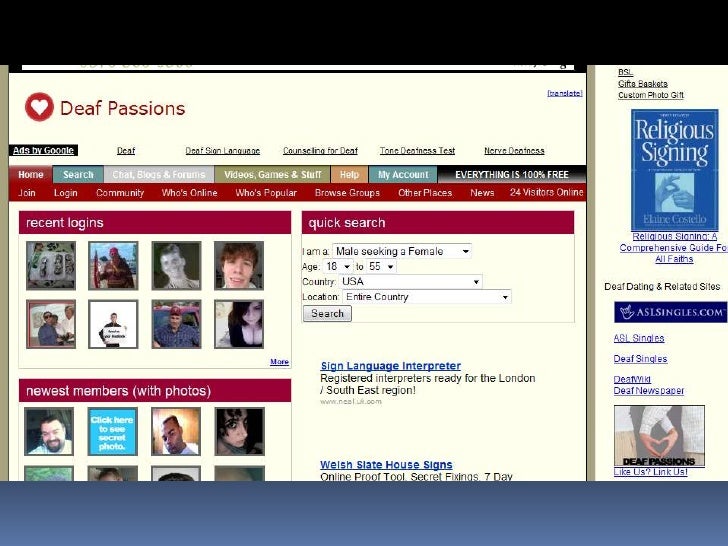
Task: Open the recent login photo of the man in a red cap
Action: [176, 324]
